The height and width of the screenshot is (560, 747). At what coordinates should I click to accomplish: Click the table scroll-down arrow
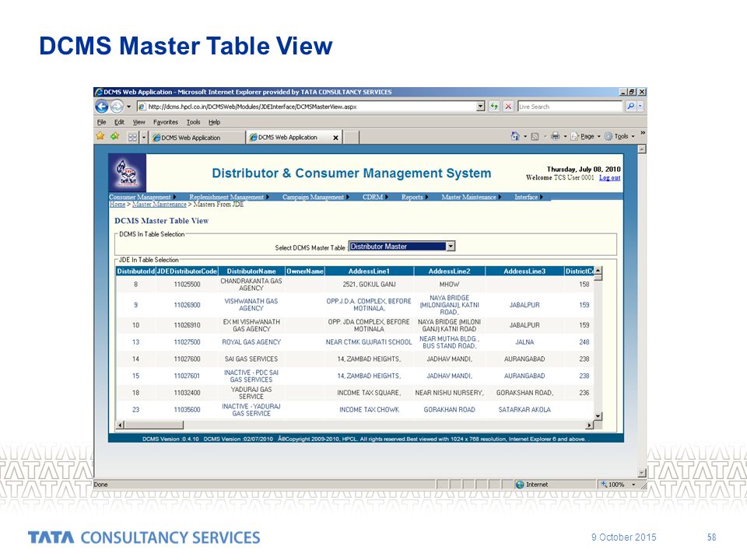point(598,416)
